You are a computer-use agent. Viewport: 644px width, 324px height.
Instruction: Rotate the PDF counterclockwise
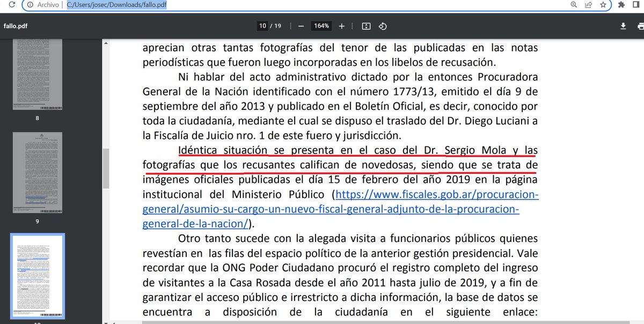[383, 26]
